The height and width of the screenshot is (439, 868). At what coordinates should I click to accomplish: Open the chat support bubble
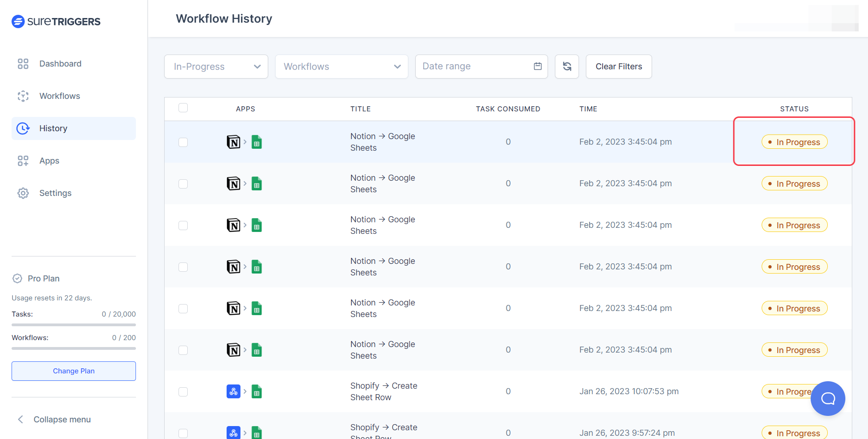828,398
